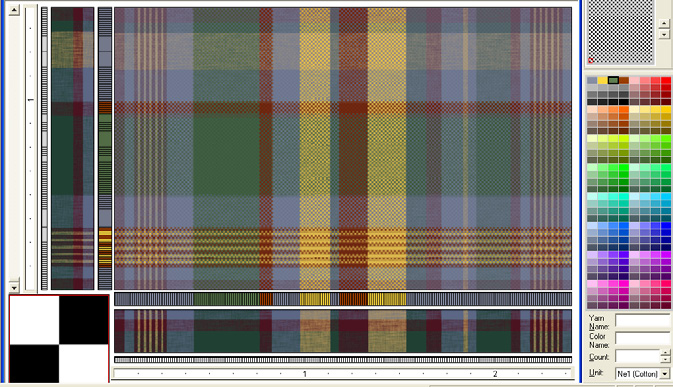673x387 pixels.
Task: Increase the Count value with stepper arrow
Action: pyautogui.click(x=665, y=353)
